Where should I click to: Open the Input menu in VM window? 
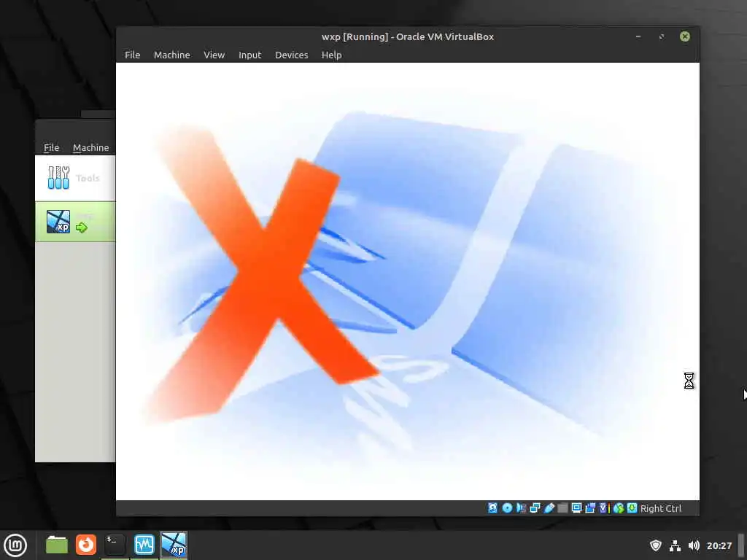249,55
